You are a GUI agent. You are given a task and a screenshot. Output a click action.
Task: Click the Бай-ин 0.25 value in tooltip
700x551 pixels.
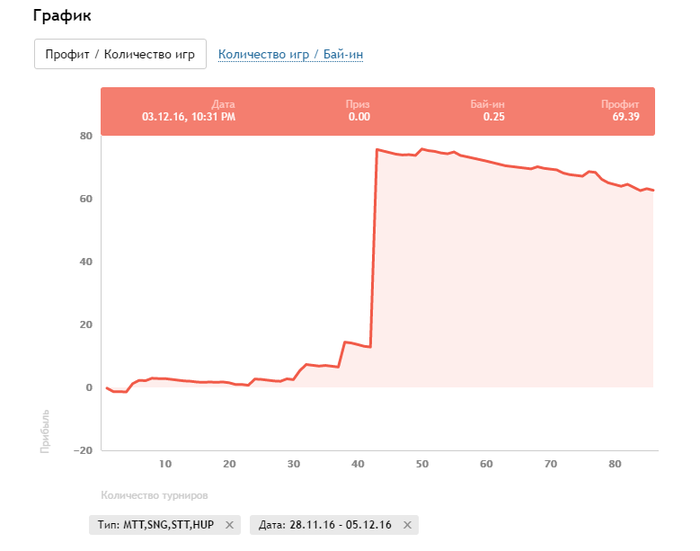[x=492, y=117]
